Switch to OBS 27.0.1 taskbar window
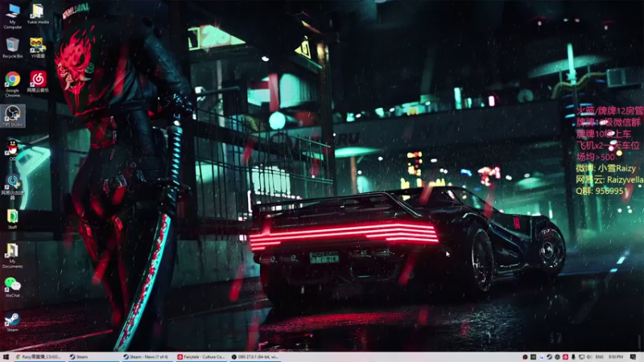 (254, 357)
